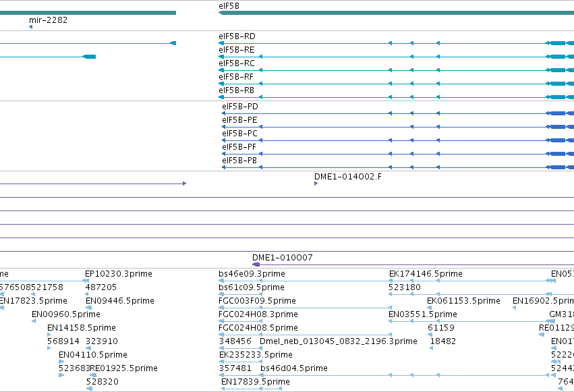This screenshot has height=392, width=574.
Task: Select transcript eIF5B-RB label
Action: point(237,90)
